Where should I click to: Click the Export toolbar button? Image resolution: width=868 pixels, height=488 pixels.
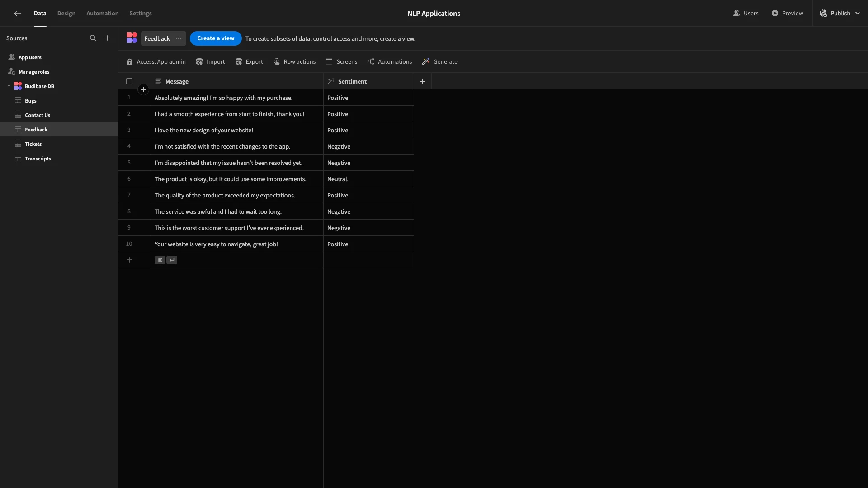pyautogui.click(x=249, y=61)
